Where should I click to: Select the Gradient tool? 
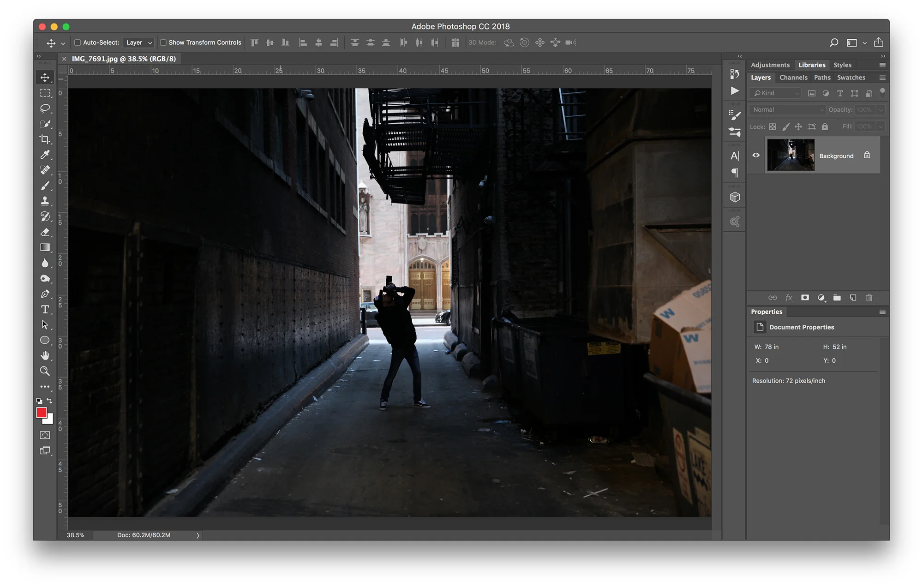click(x=45, y=247)
